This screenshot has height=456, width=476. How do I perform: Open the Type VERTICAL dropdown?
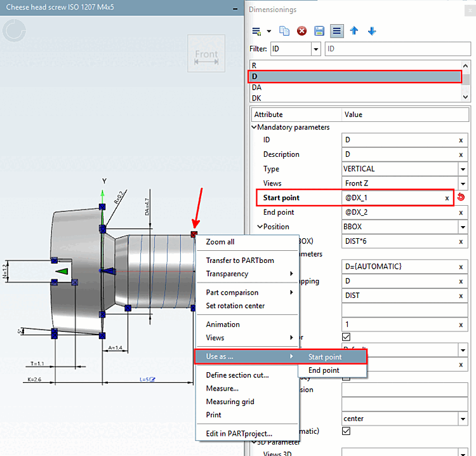pyautogui.click(x=463, y=169)
